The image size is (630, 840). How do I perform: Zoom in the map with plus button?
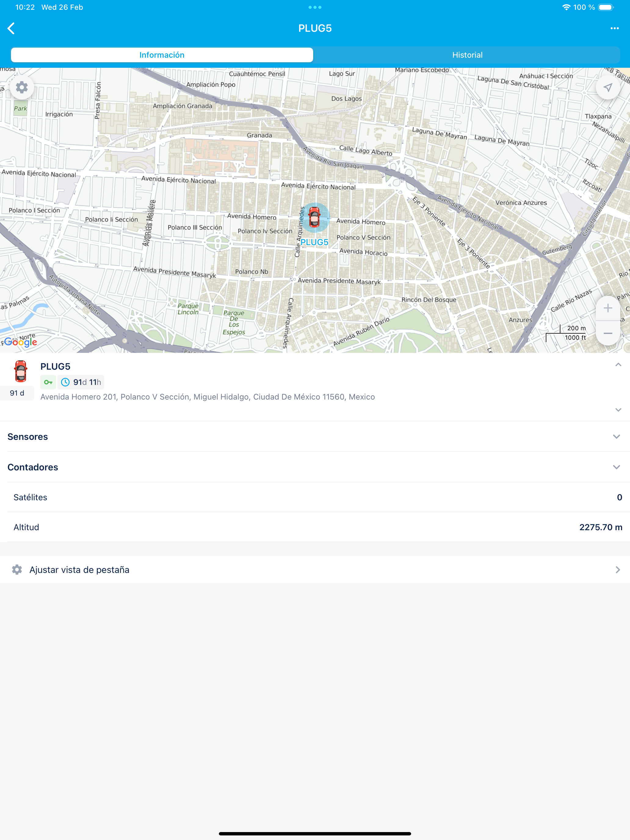(608, 308)
